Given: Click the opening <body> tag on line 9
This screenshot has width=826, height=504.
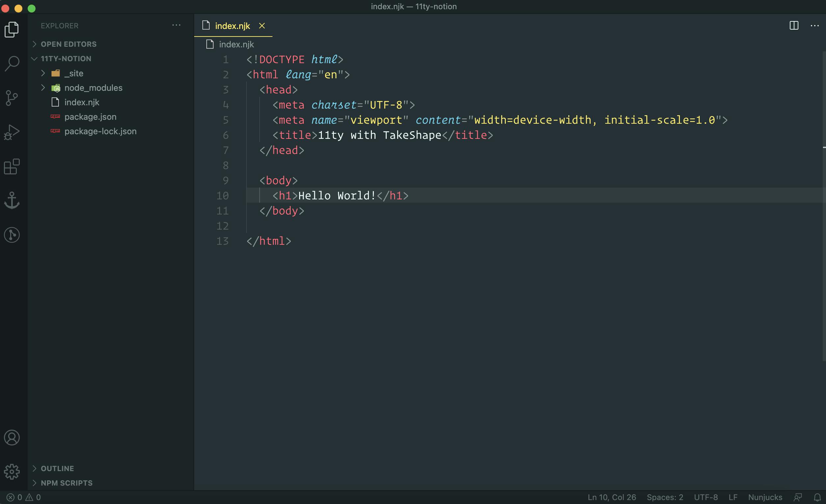Looking at the screenshot, I should pos(278,181).
